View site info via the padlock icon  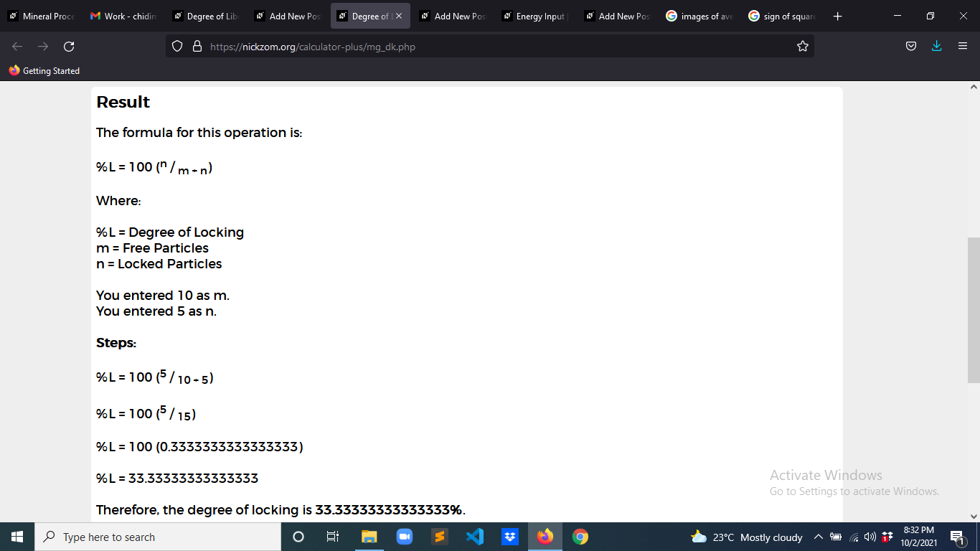coord(197,47)
